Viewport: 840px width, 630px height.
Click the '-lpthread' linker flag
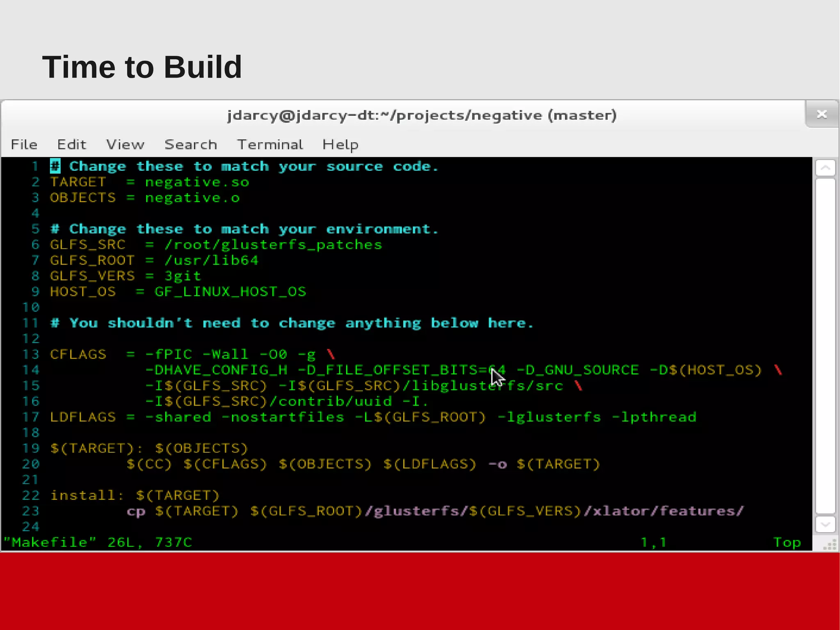point(654,417)
